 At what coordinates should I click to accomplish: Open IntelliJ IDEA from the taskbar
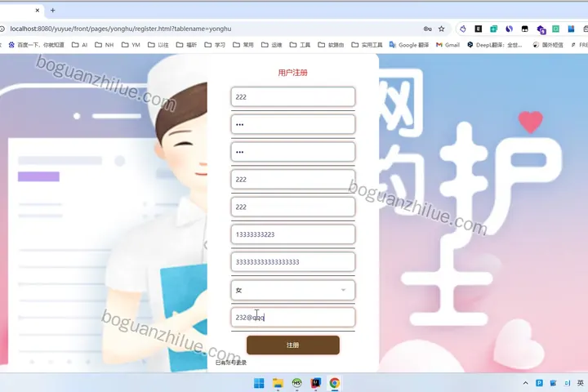click(x=316, y=383)
